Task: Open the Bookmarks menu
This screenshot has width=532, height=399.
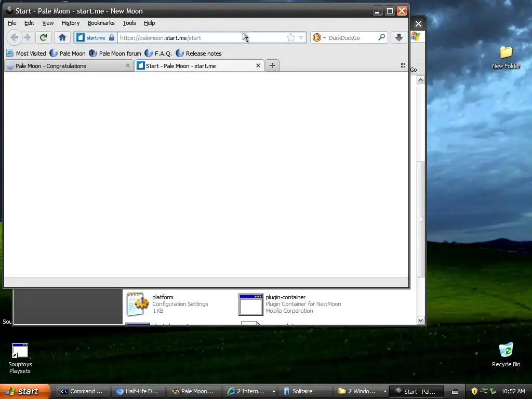Action: [x=101, y=23]
